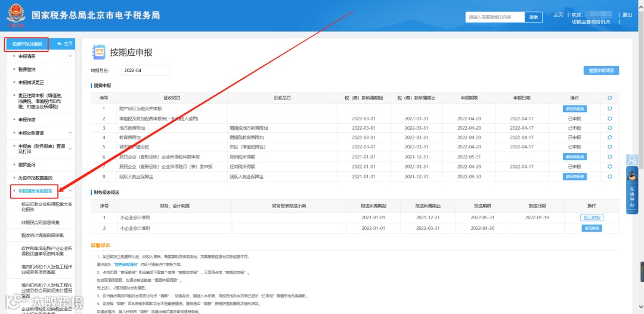Expand the 申报台账查询 sidebar section

pos(70,133)
